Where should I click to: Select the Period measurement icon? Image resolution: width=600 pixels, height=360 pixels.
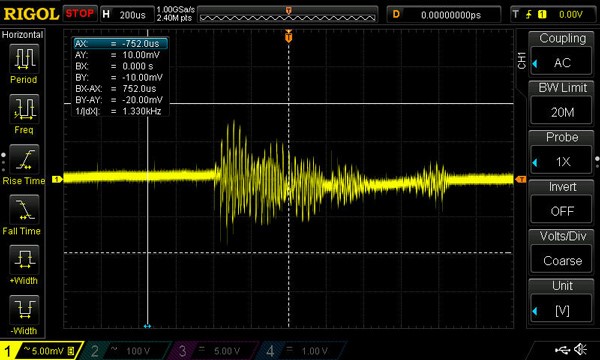click(x=24, y=59)
